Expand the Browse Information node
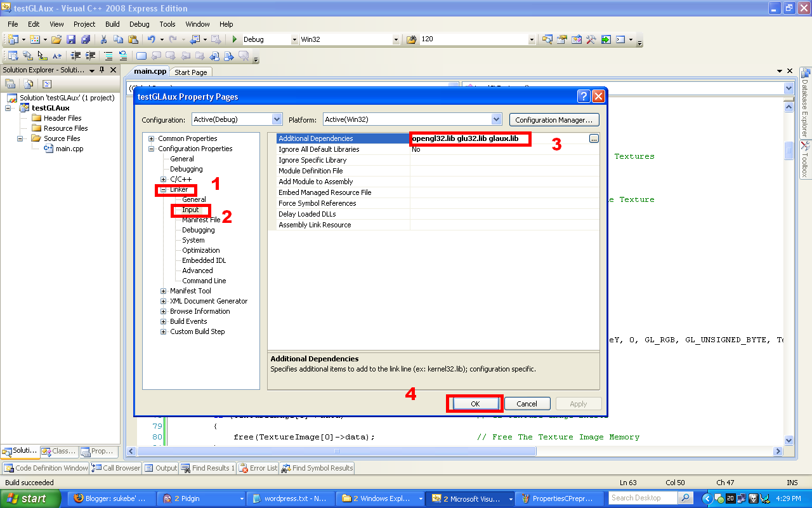This screenshot has width=812, height=508. [x=163, y=312]
